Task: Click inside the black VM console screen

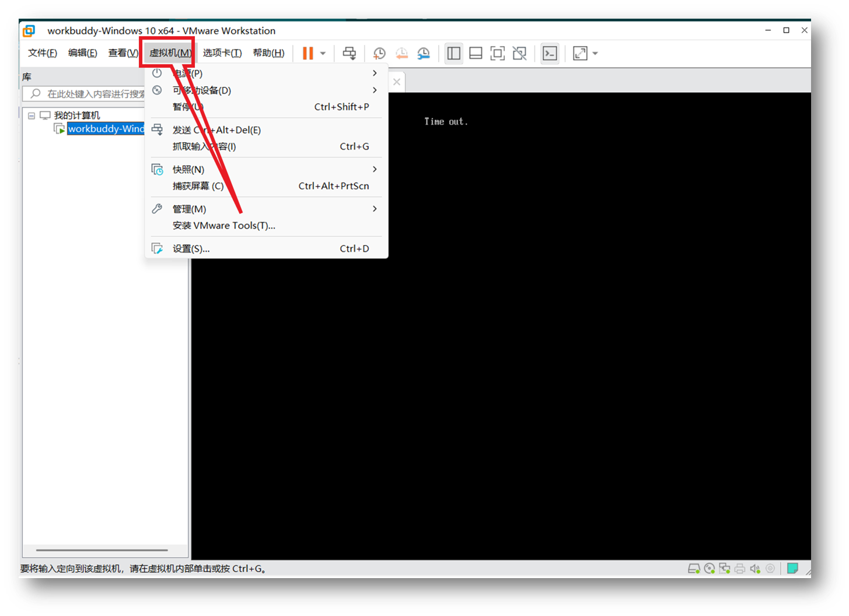Action: (x=501, y=326)
